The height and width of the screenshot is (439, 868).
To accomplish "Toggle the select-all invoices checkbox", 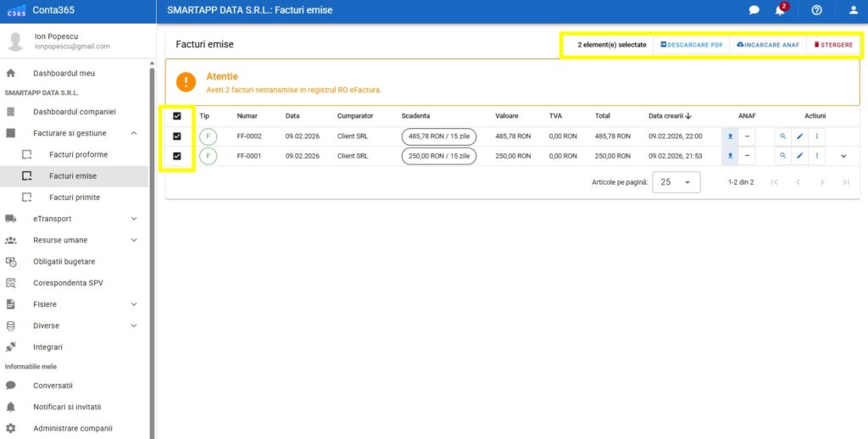I will (x=177, y=116).
